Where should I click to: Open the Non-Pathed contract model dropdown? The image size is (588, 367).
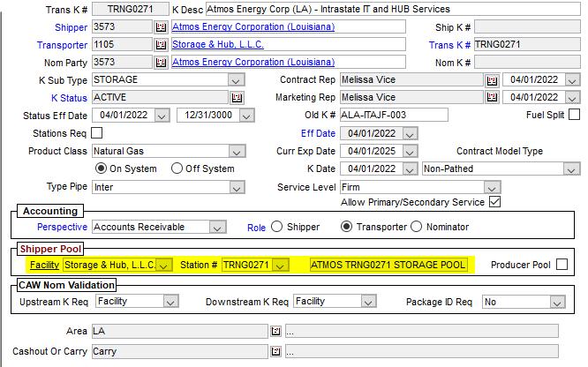572,169
